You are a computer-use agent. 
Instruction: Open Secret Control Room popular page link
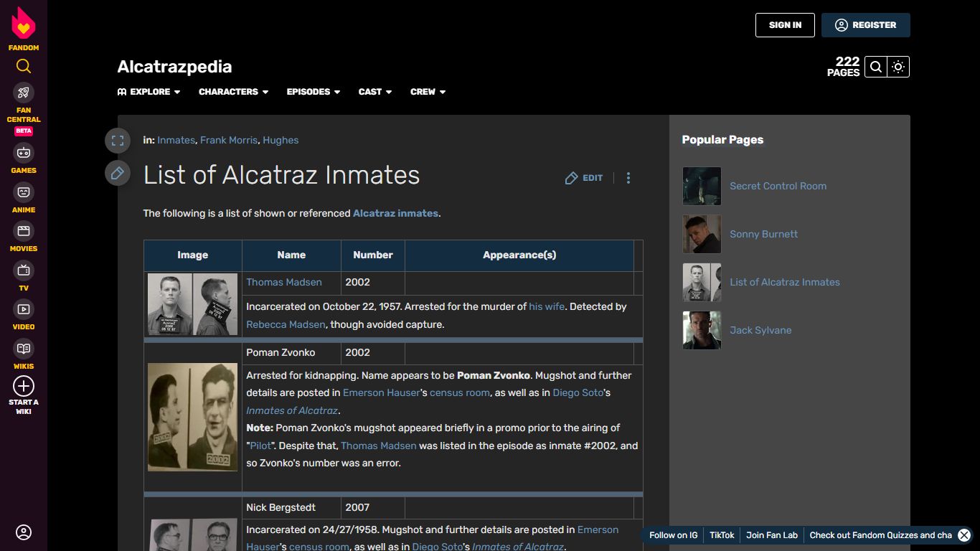pos(778,186)
